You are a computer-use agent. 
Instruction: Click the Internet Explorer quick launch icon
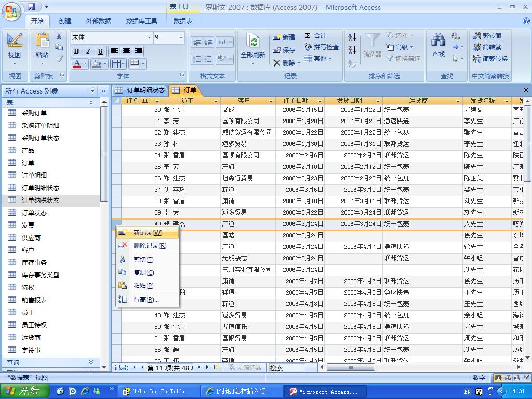(x=85, y=391)
